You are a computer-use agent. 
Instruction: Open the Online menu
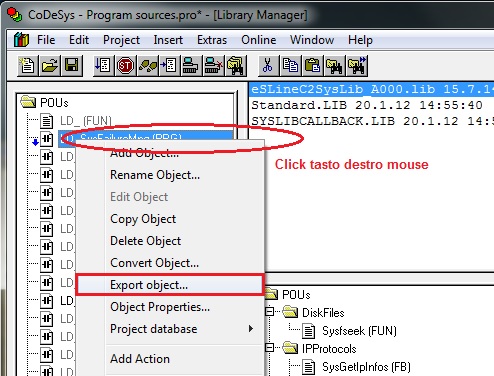pos(259,40)
